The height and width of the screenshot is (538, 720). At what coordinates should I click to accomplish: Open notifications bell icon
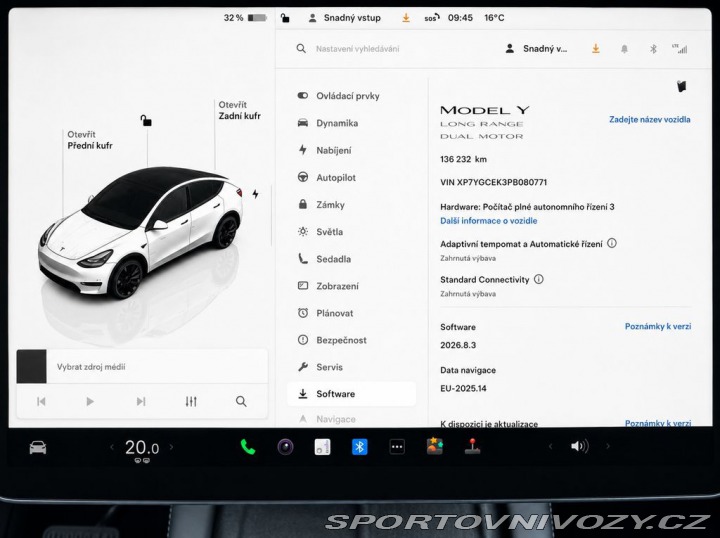(624, 49)
